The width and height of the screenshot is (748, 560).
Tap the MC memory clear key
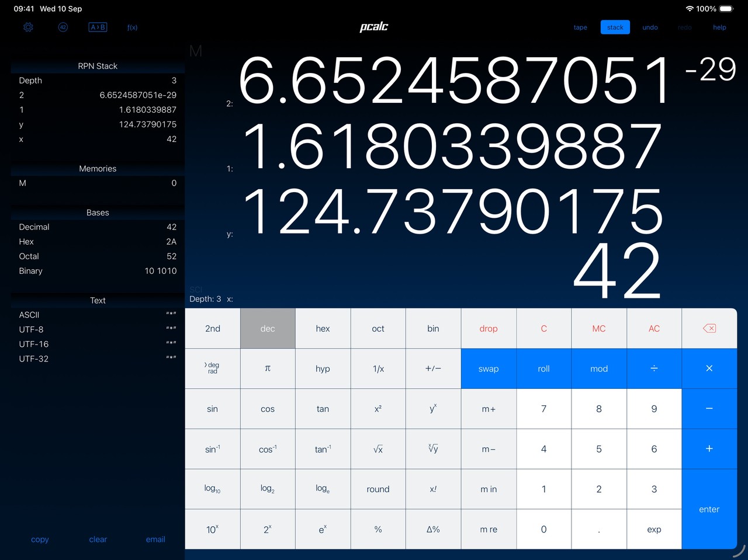[x=599, y=328]
